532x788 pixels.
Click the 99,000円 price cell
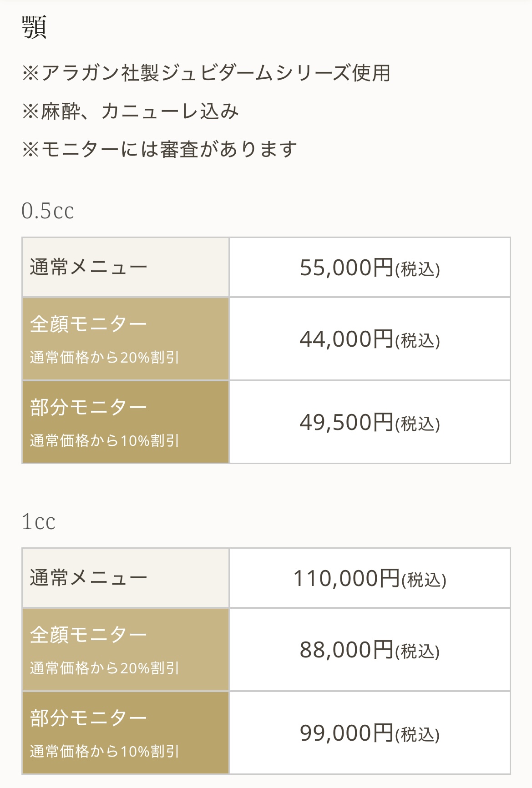click(370, 733)
